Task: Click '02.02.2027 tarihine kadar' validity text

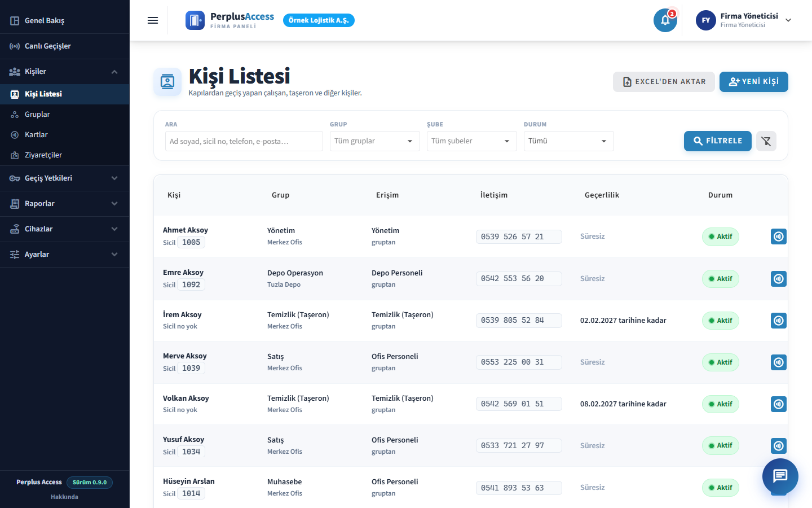Action: pyautogui.click(x=623, y=321)
